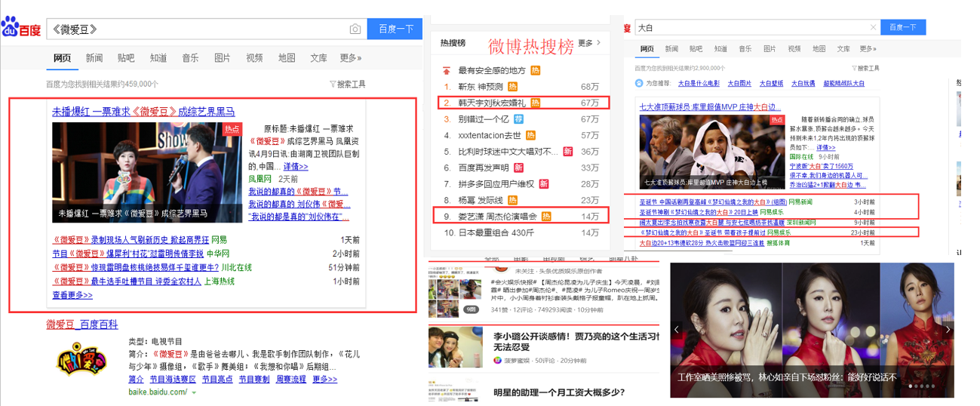Focus the search field containing 《微爱豆》
This screenshot has height=406, width=980.
(197, 29)
